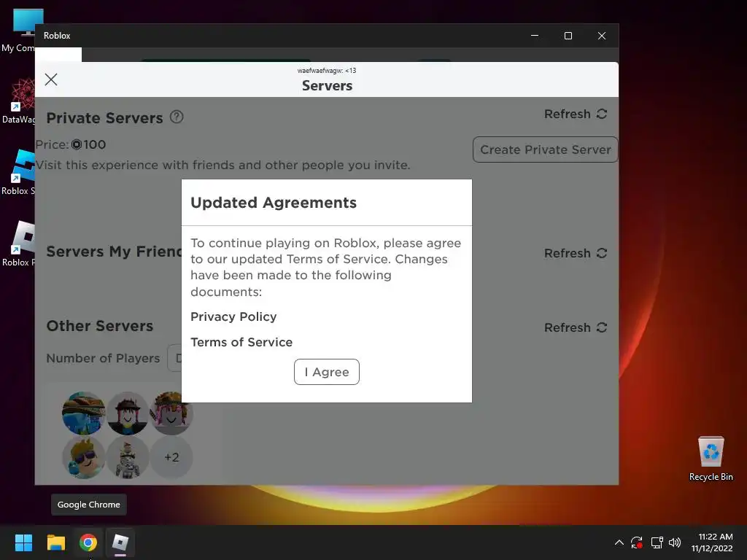Image resolution: width=747 pixels, height=560 pixels.
Task: Refresh the Servers My Friends list
Action: 576,253
